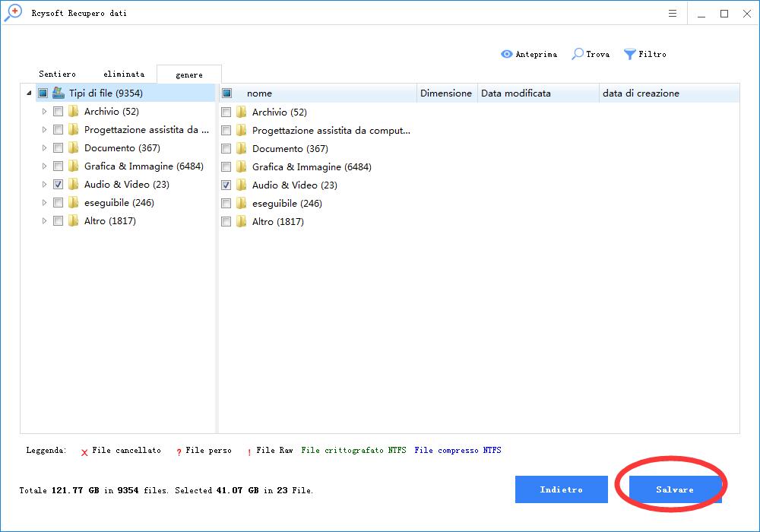Switch to the Sentiero tab
The image size is (760, 532).
click(57, 74)
